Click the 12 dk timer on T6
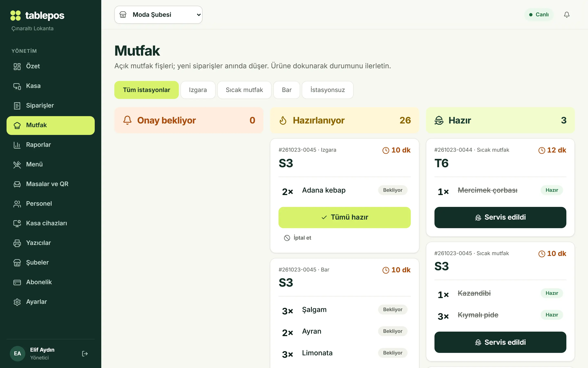This screenshot has height=368, width=588. click(552, 150)
